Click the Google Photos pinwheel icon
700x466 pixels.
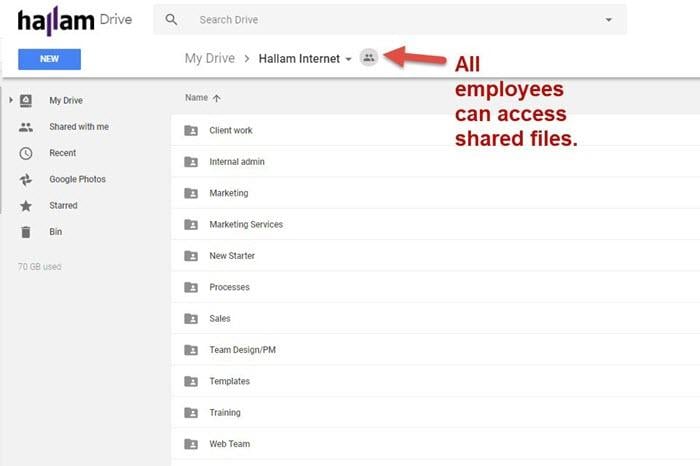pyautogui.click(x=26, y=179)
